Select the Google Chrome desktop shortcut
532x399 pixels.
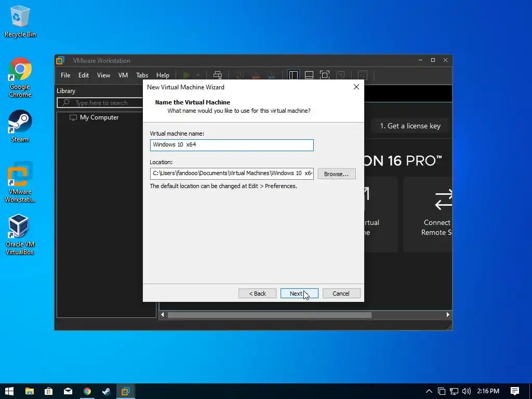coord(20,77)
